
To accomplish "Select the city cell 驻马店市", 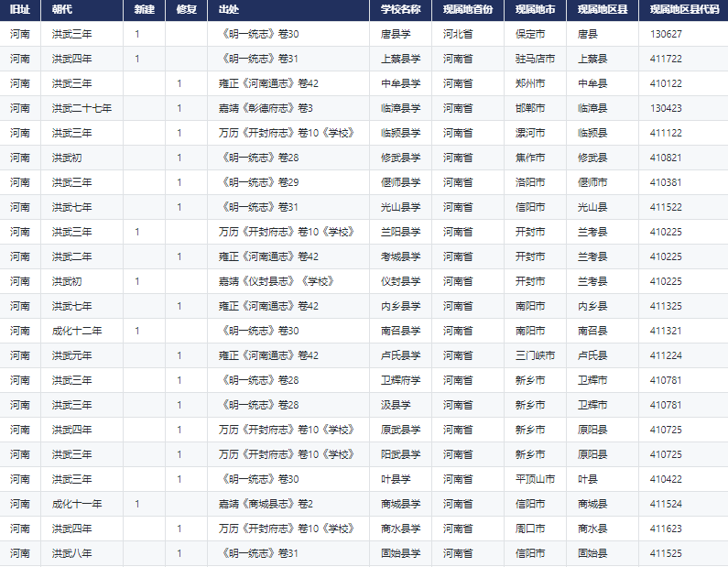I will coord(536,59).
